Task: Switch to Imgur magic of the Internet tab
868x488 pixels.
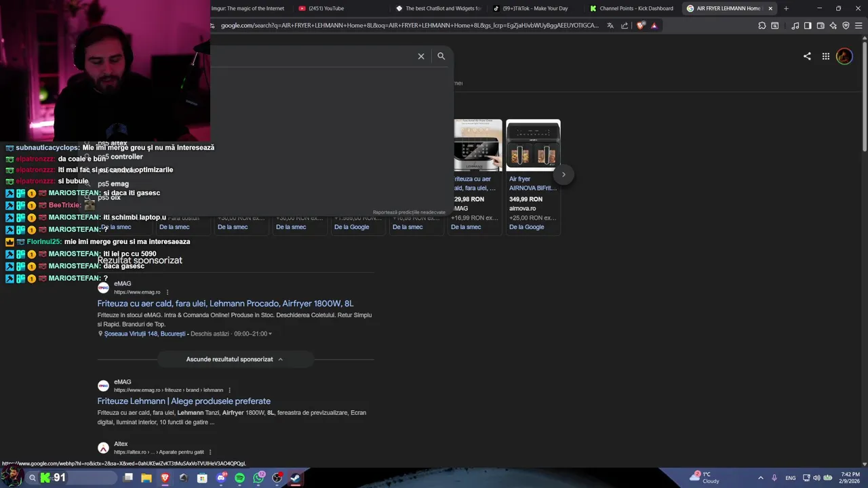Action: pos(248,8)
